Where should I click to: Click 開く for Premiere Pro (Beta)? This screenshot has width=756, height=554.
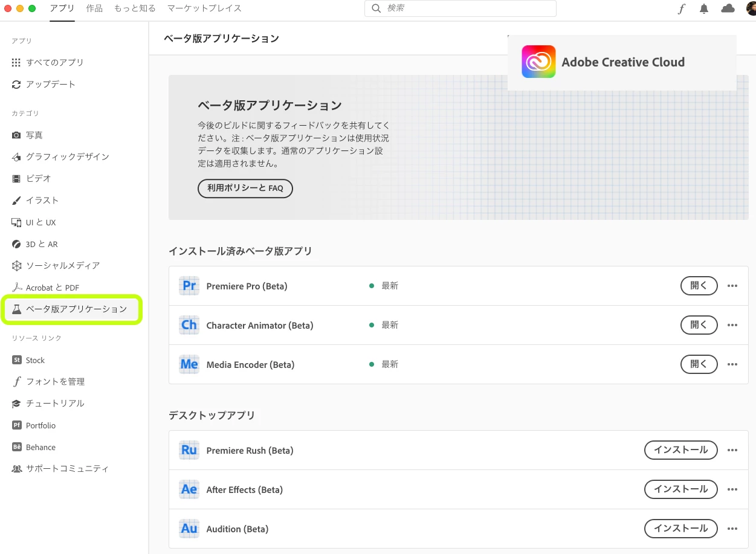pyautogui.click(x=699, y=286)
